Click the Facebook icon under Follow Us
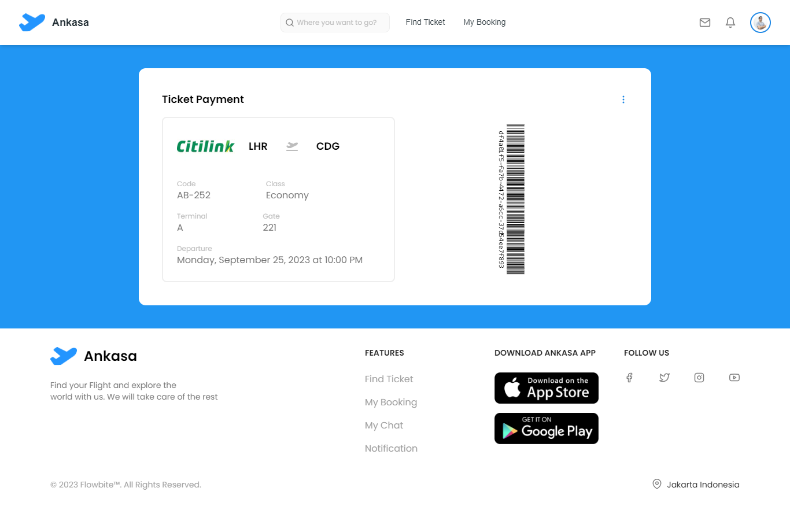Image resolution: width=790 pixels, height=532 pixels. (x=629, y=377)
